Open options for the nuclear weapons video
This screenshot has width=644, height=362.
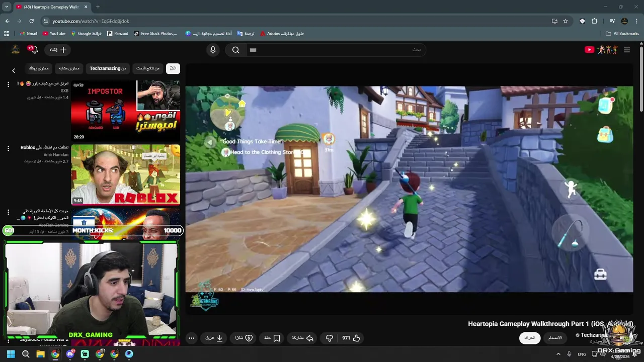click(x=8, y=212)
